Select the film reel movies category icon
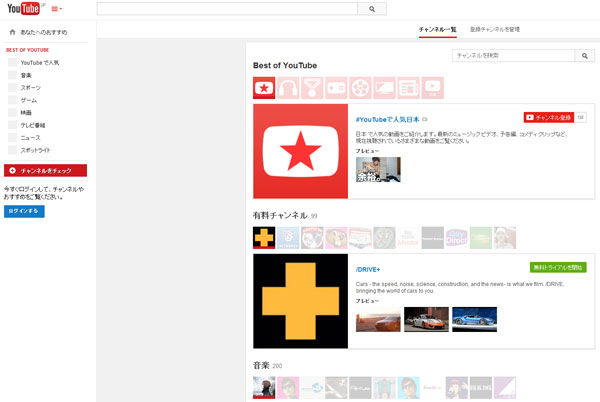 click(x=360, y=88)
